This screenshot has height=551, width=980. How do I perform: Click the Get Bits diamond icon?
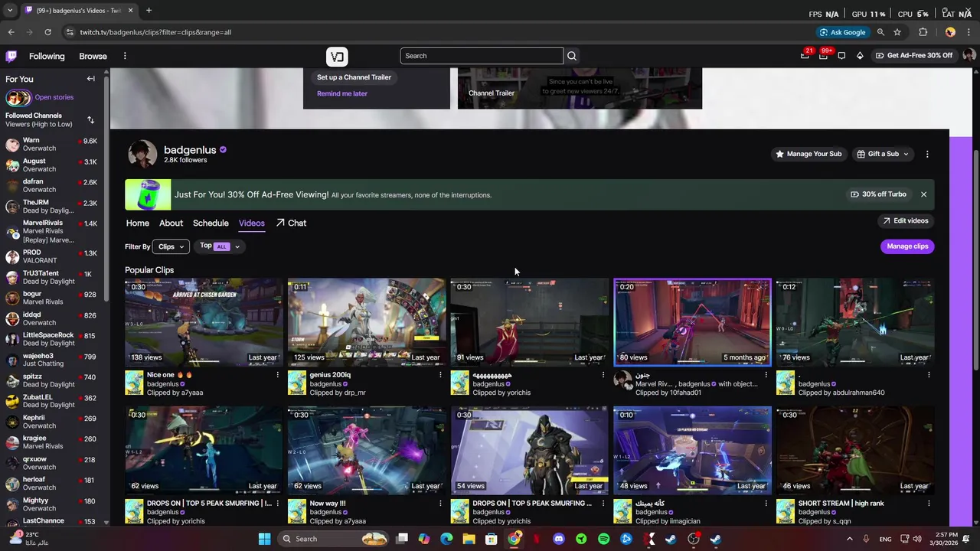[x=860, y=56]
